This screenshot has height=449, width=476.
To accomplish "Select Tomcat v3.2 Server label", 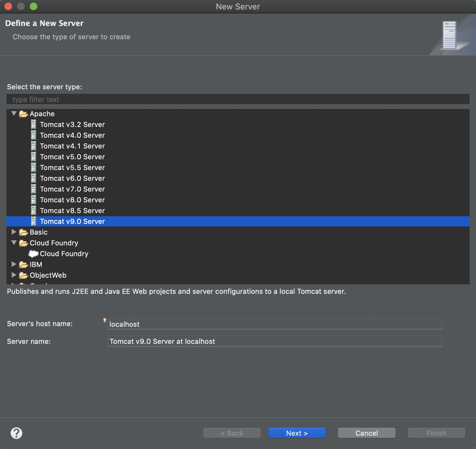I will [72, 124].
